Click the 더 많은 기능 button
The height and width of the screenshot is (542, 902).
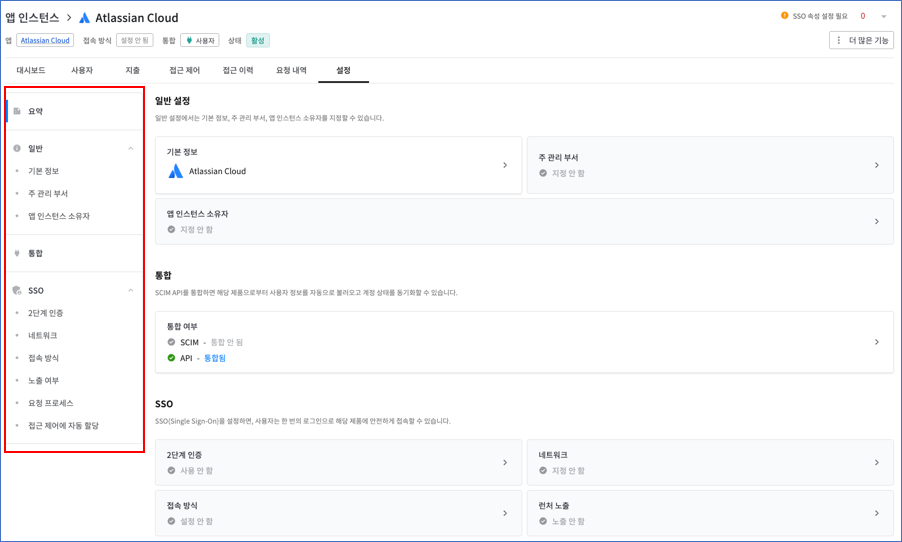[x=861, y=40]
